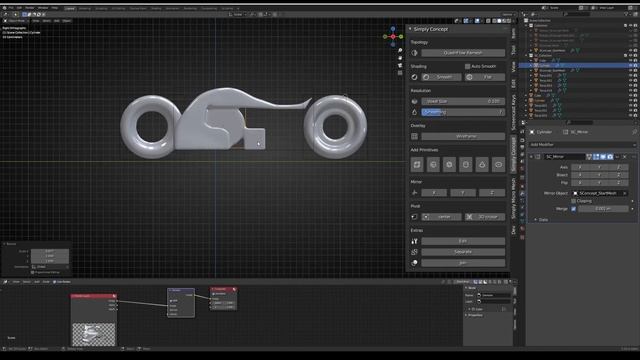This screenshot has height=360, width=640.
Task: Open the File menu
Action: 11,8
